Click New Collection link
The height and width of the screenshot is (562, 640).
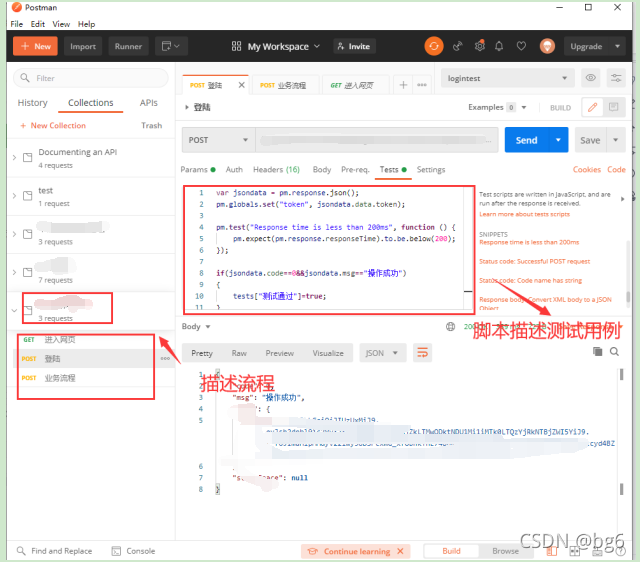(53, 125)
